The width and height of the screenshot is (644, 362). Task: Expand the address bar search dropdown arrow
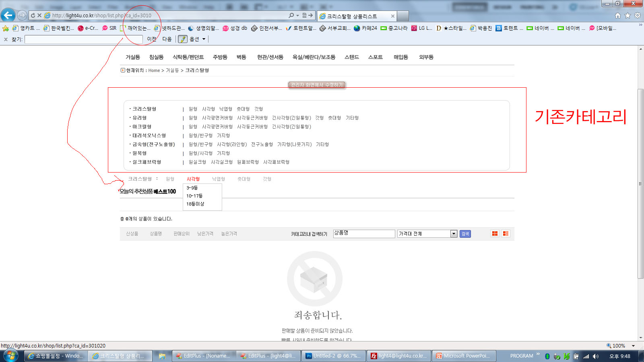[297, 16]
